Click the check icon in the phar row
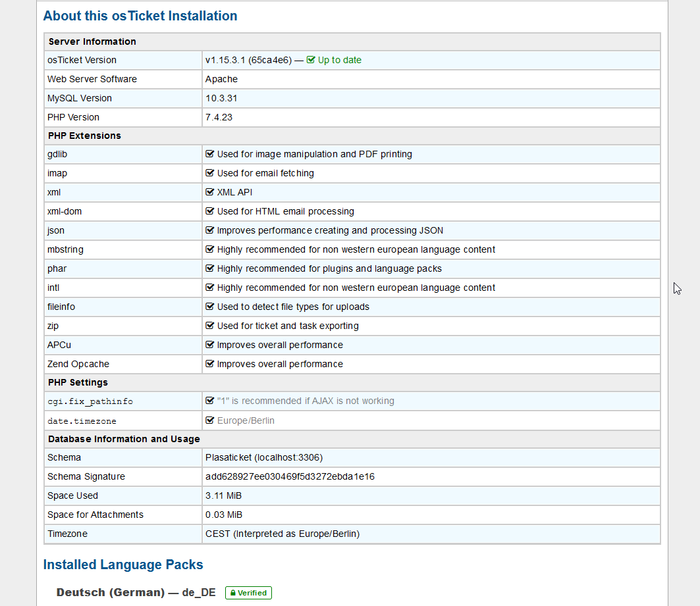Viewport: 700px width, 606px height. pyautogui.click(x=209, y=268)
